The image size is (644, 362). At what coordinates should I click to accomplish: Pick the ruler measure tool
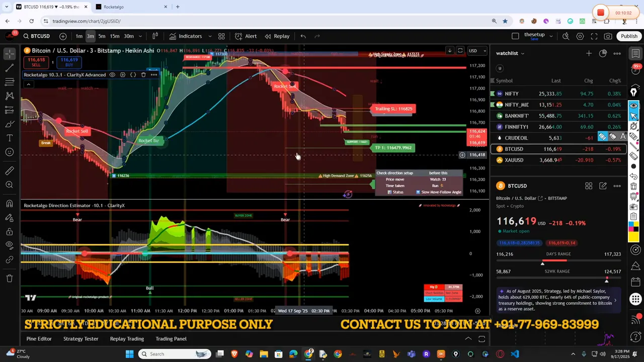click(10, 171)
